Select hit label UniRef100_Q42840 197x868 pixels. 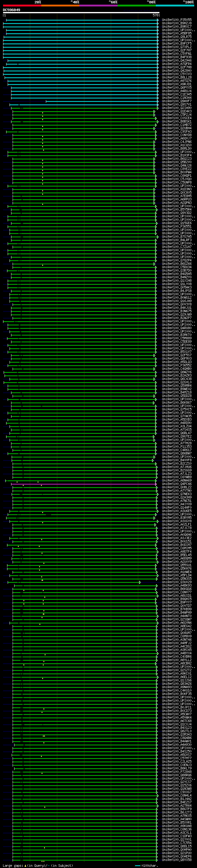[x=177, y=71]
